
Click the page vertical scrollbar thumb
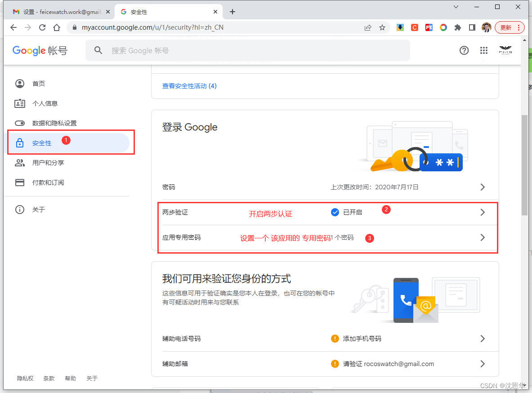524,165
